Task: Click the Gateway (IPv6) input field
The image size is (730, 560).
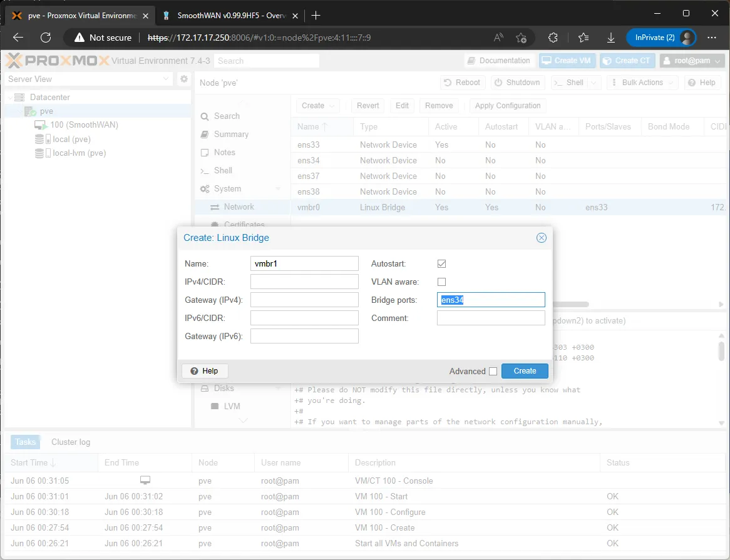Action: [304, 336]
